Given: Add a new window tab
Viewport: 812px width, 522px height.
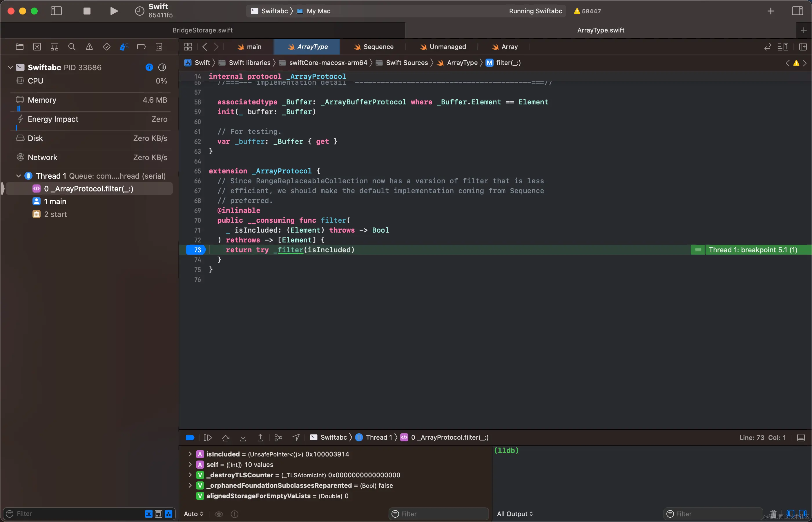Looking at the screenshot, I should pos(804,30).
